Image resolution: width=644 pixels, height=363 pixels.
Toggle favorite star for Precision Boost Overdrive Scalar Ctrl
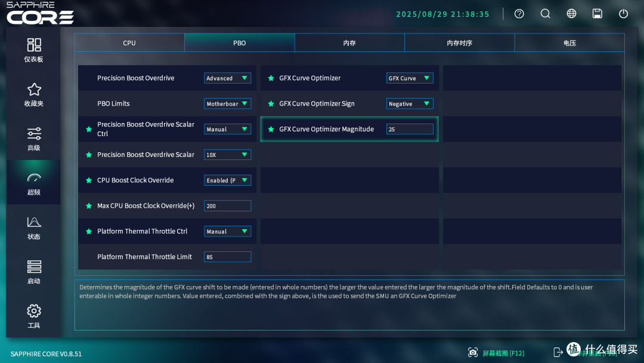point(89,129)
